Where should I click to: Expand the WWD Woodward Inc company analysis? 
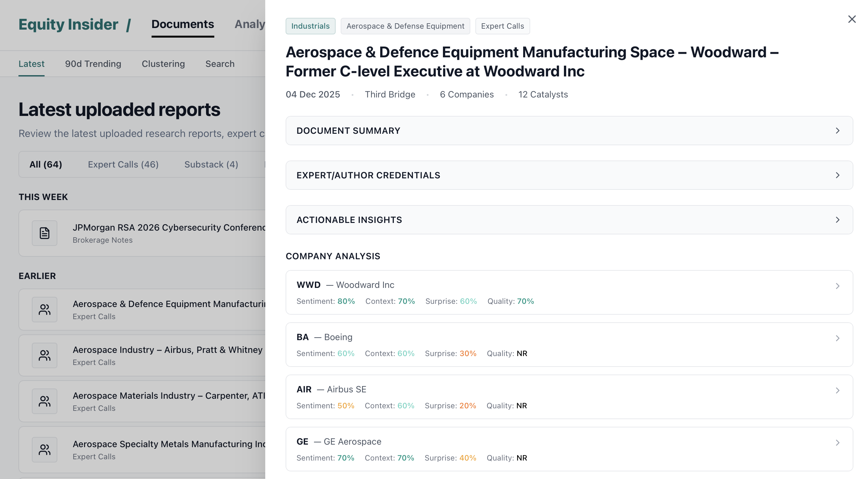click(569, 292)
